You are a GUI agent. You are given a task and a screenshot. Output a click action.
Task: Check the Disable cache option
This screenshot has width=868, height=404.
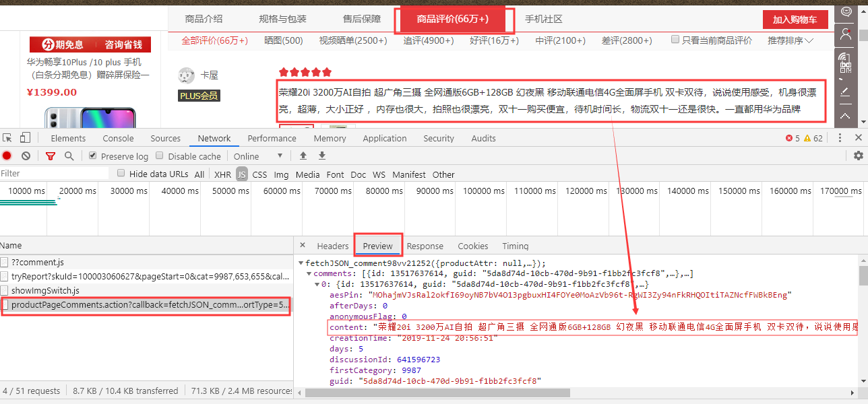pos(159,156)
